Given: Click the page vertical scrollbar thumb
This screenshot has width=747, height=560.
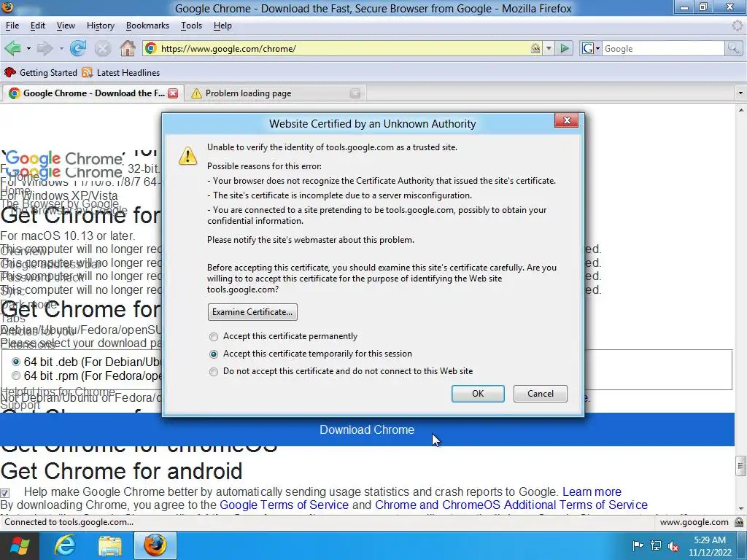Looking at the screenshot, I should (x=740, y=466).
